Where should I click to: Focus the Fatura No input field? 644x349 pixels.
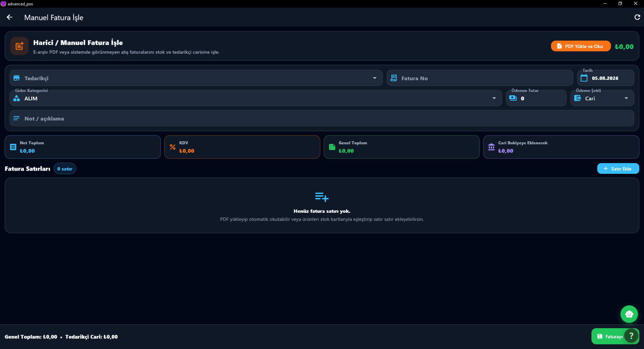point(480,78)
